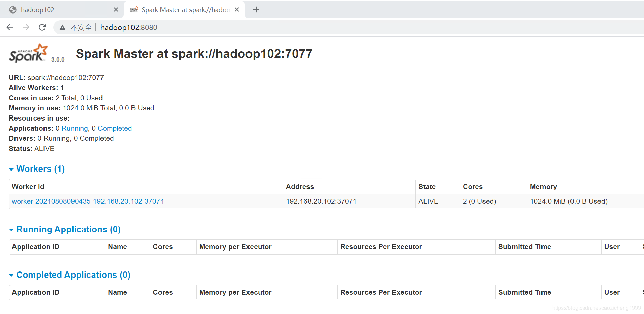644x314 pixels.
Task: Collapse the Running Applications (0) section
Action: pos(65,229)
